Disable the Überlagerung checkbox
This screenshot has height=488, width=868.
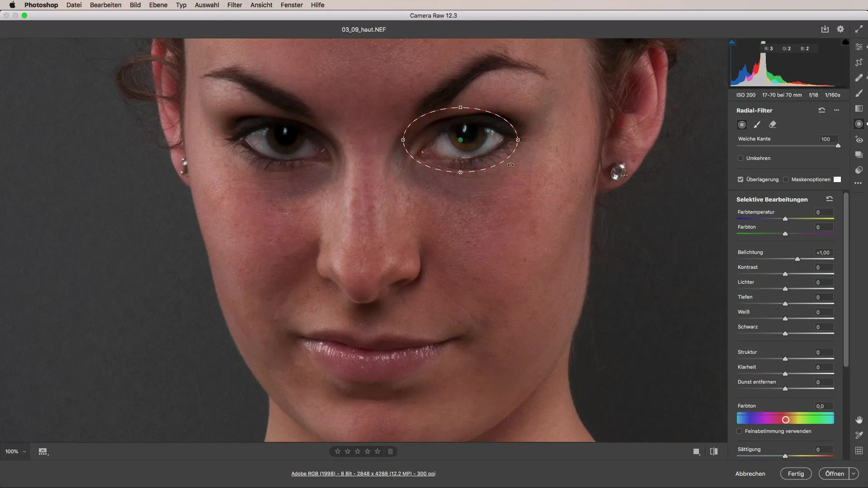click(x=741, y=179)
